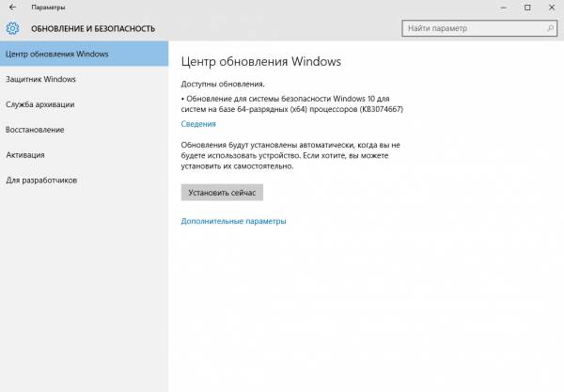Click the settings gear icon
This screenshot has height=392, width=564.
coord(12,28)
